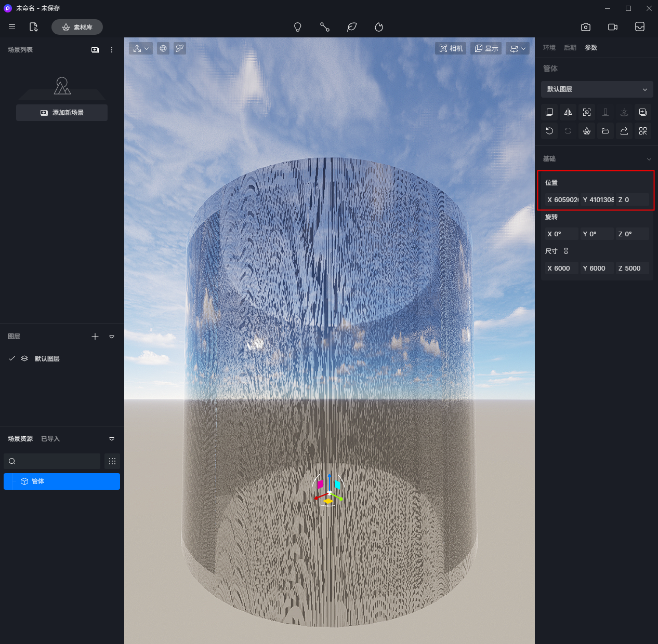This screenshot has width=658, height=644.
Task: Open the 素材库 asset library button
Action: (77, 27)
